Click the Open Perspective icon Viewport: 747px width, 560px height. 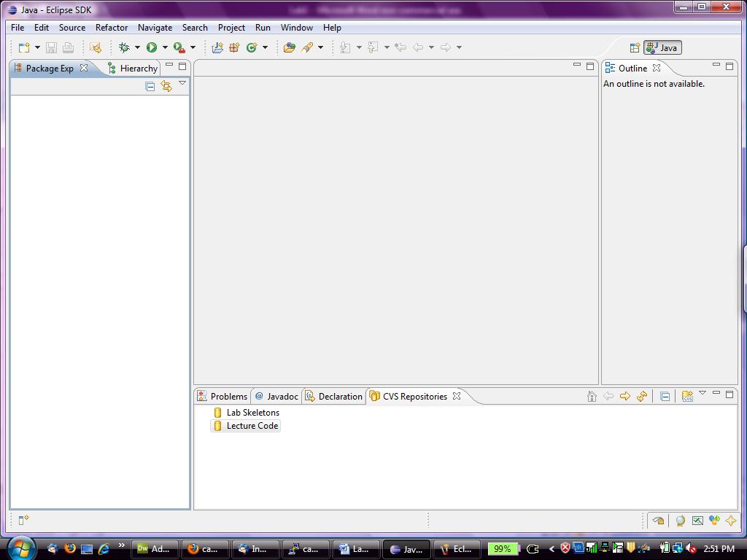click(635, 48)
